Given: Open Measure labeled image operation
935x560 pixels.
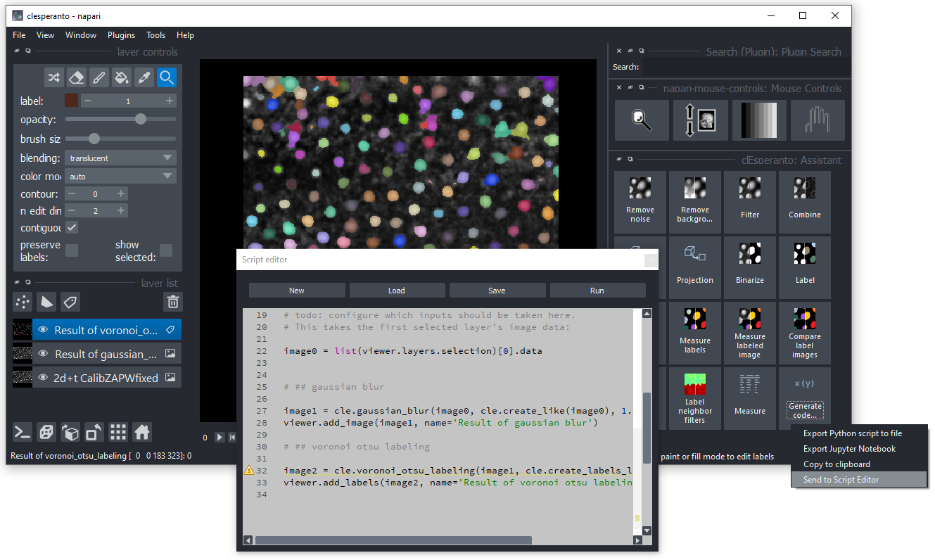Looking at the screenshot, I should pyautogui.click(x=750, y=333).
